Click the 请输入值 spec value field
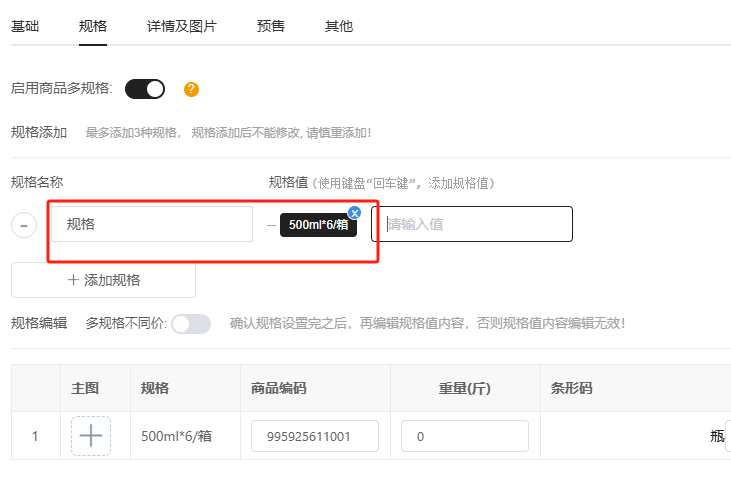731x491 pixels. coord(472,224)
